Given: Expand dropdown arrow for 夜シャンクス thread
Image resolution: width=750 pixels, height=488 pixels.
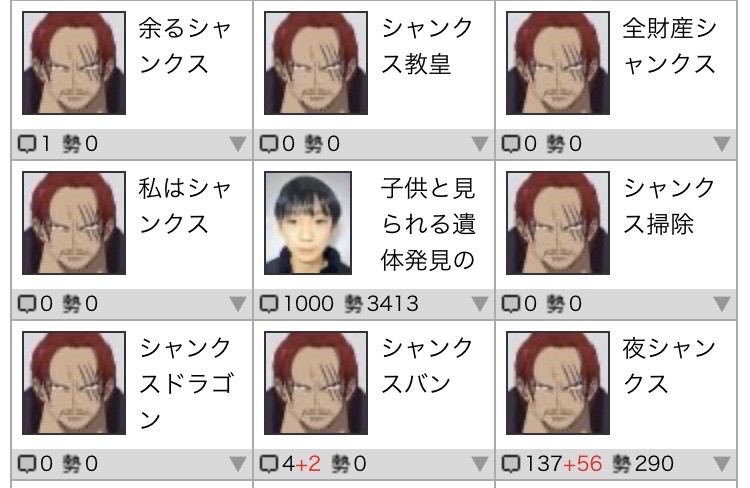Looking at the screenshot, I should pyautogui.click(x=722, y=463).
